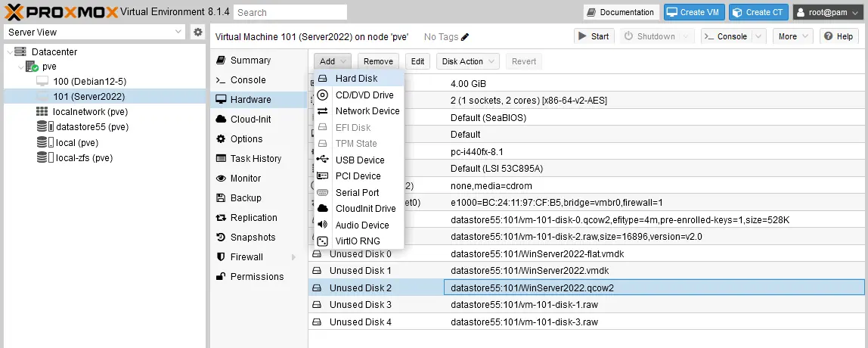Click the storage icon for local-zfs (pve)
This screenshot has width=868, height=348.
click(45, 158)
